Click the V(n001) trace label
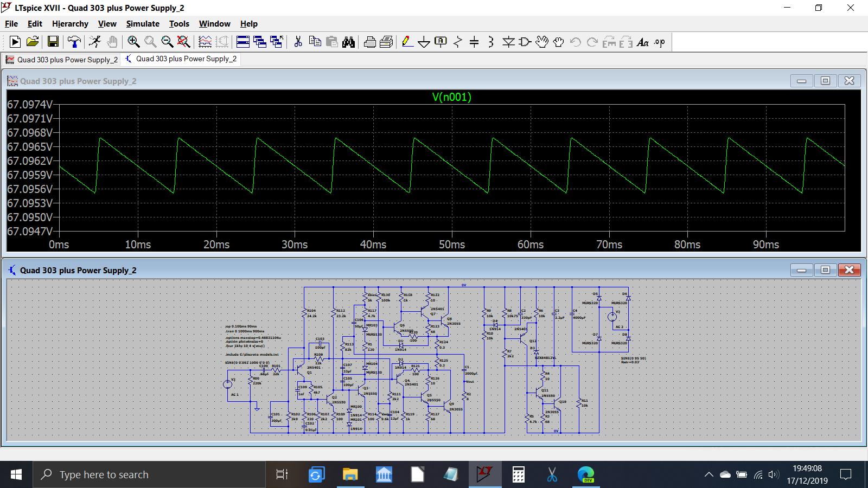 pyautogui.click(x=451, y=97)
